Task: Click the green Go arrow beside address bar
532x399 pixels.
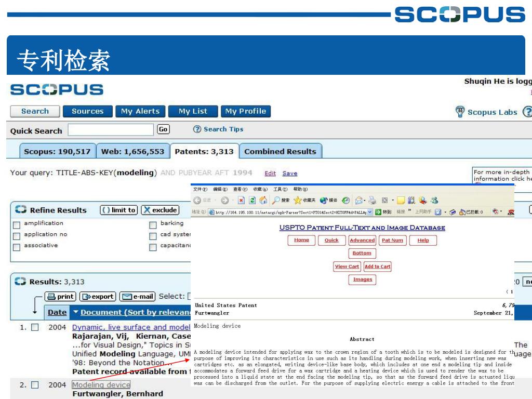Action: [x=378, y=212]
